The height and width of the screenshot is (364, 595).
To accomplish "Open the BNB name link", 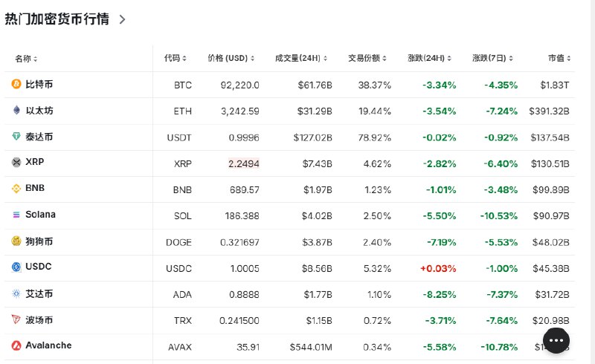I will pos(35,188).
